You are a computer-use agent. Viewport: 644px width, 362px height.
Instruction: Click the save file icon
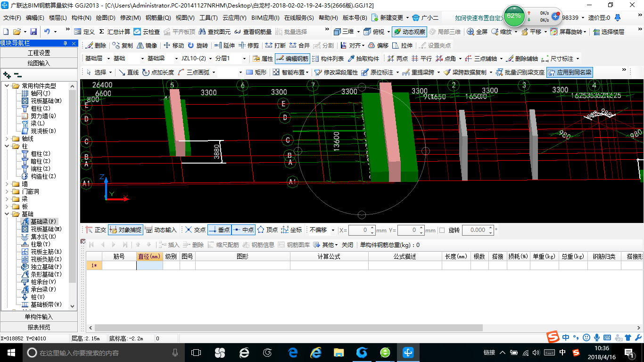[33, 32]
